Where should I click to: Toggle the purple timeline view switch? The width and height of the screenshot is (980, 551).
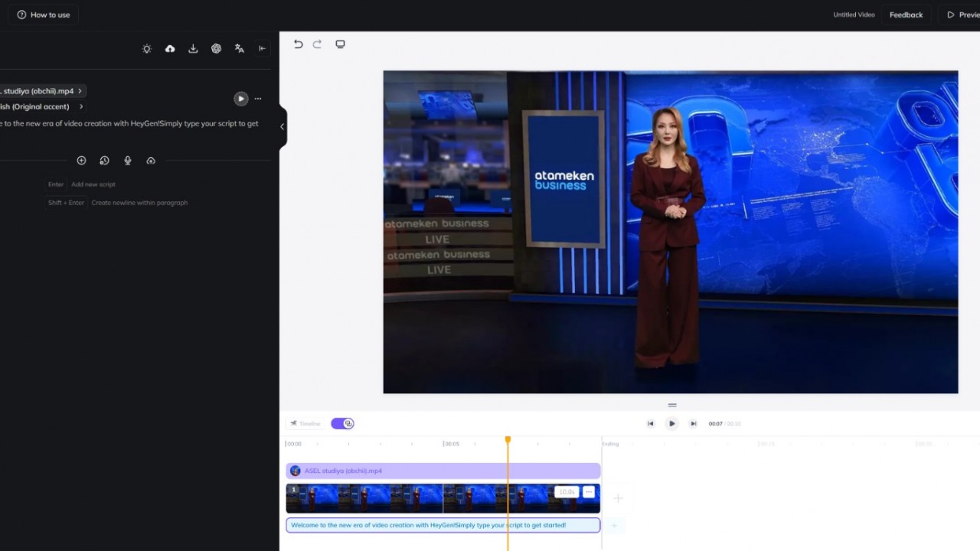[x=342, y=423]
